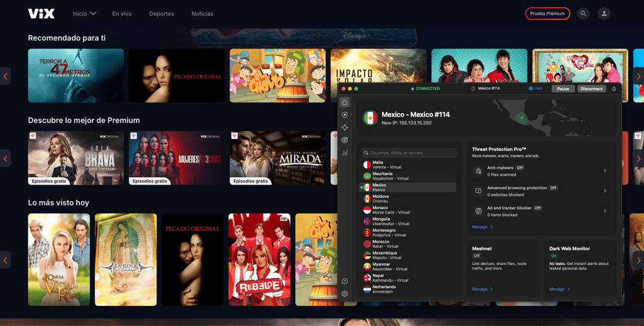
Task: Click the Ad and tracker blocker icon
Action: pyautogui.click(x=478, y=211)
